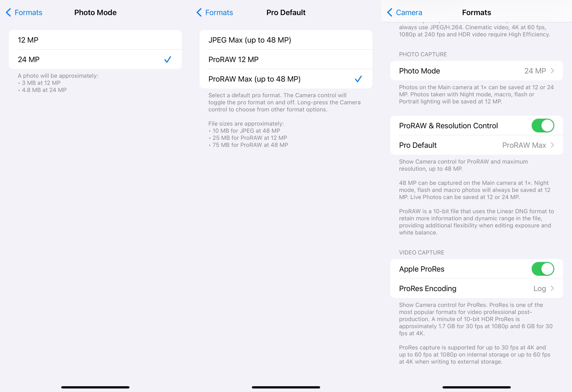Choose JPEG Max (up to 48 MP)
This screenshot has height=392, width=572.
coord(286,40)
